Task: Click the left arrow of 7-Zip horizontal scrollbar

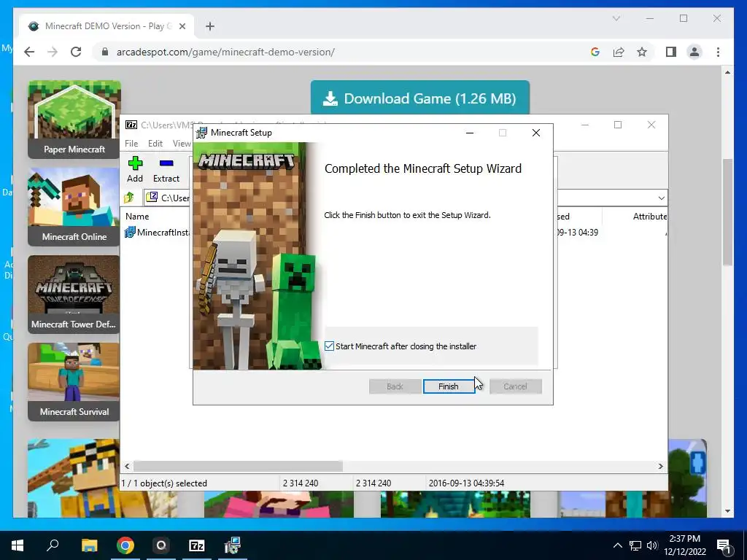Action: (x=127, y=466)
